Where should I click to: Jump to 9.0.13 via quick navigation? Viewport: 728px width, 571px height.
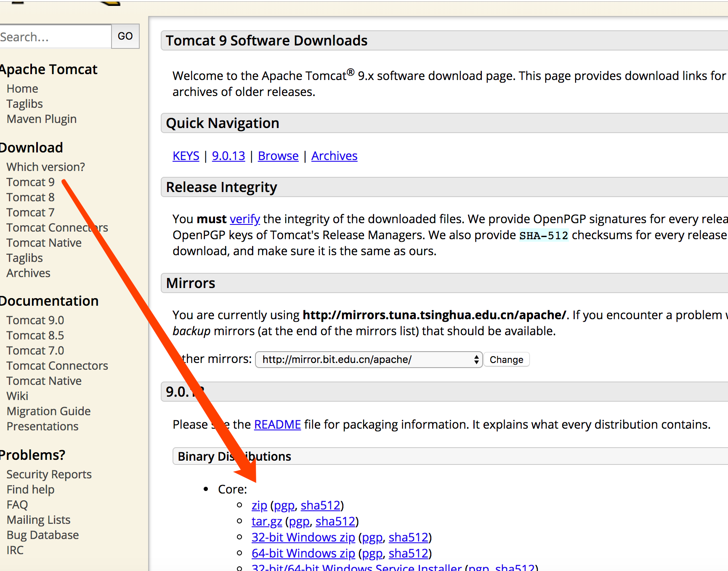click(x=228, y=156)
